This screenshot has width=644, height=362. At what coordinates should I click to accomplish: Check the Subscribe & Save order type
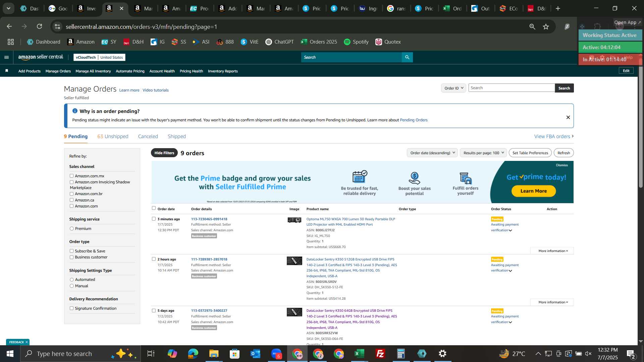tap(71, 251)
